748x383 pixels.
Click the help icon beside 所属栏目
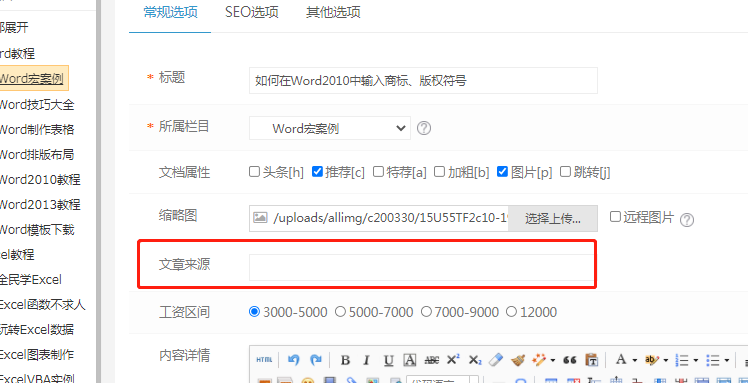coord(424,128)
